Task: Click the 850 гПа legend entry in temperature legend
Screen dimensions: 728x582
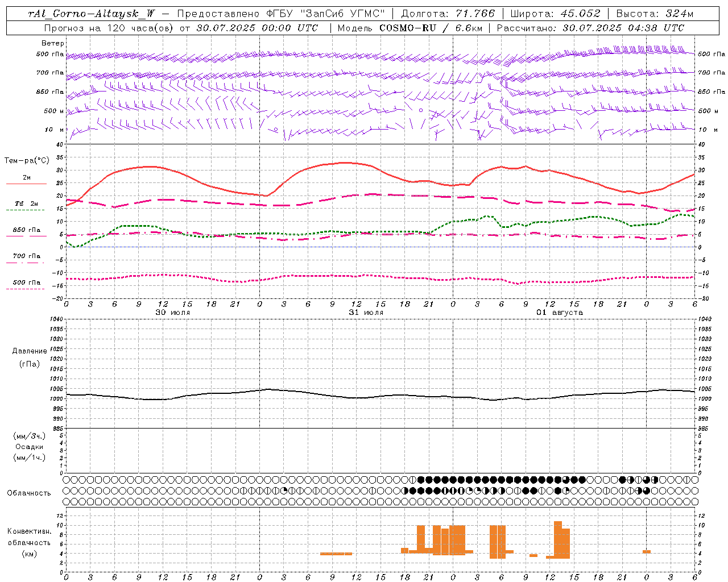Action: coord(26,230)
